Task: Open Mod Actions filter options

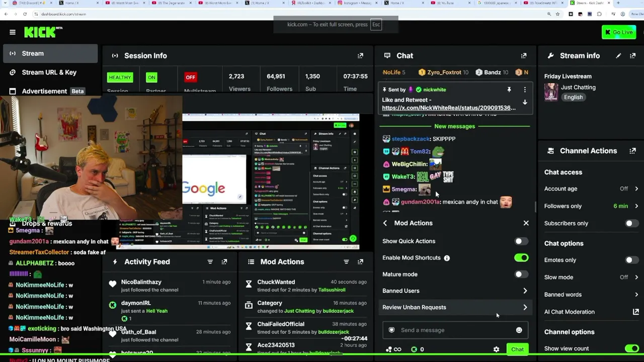Action: pos(346,262)
